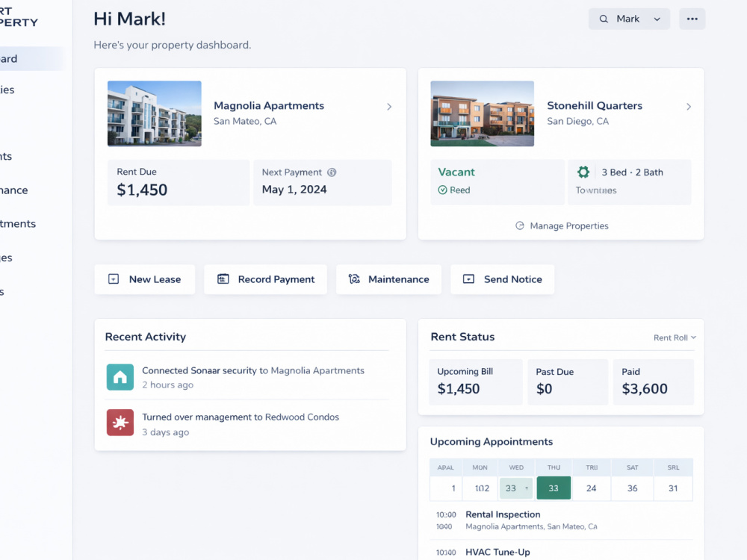
Task: Open the Mark account dropdown arrow
Action: pyautogui.click(x=657, y=19)
